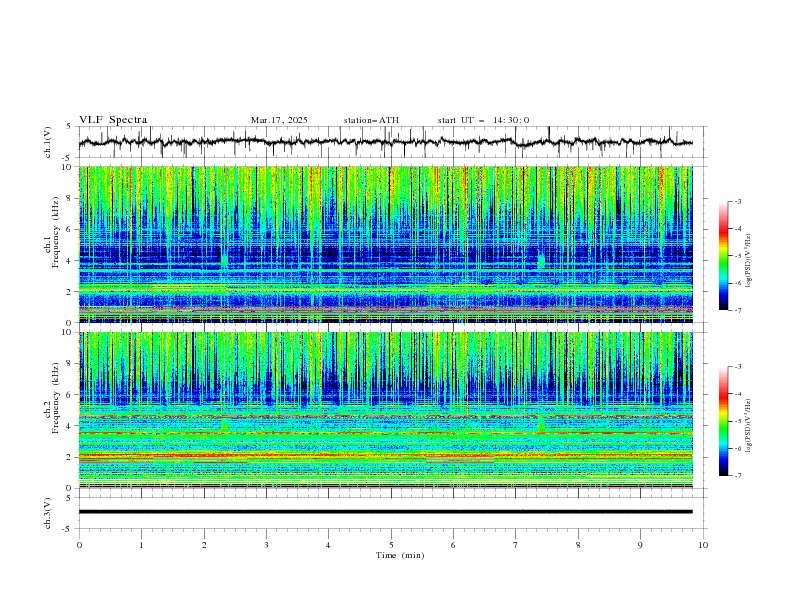Image resolution: width=792 pixels, height=612 pixels.
Task: Click the ch.1 spectrogram color scale bar
Action: [723, 256]
